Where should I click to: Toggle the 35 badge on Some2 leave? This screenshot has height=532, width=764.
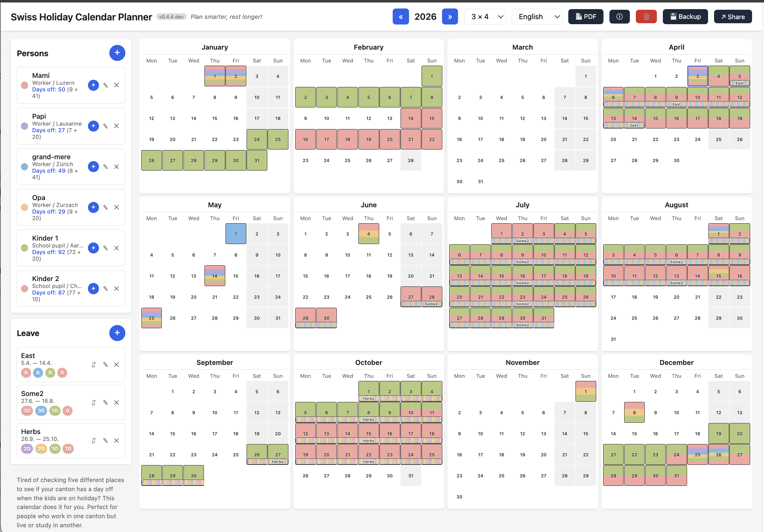point(27,410)
